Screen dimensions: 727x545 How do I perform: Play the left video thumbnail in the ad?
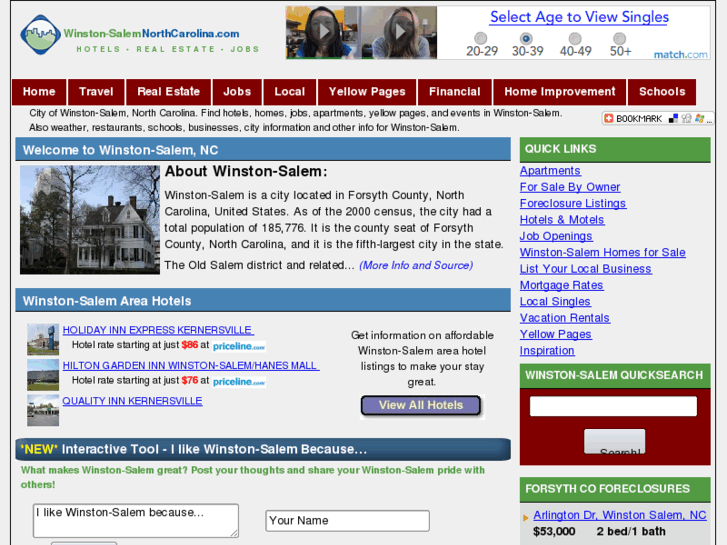324,31
